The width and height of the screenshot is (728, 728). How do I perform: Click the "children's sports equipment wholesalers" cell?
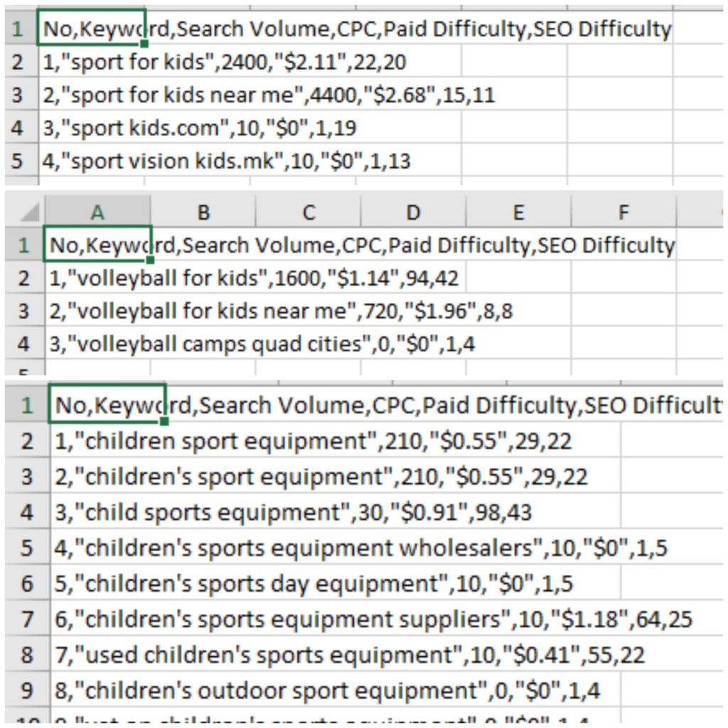click(107, 548)
